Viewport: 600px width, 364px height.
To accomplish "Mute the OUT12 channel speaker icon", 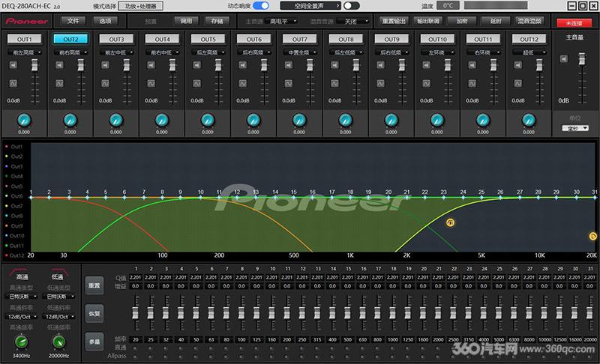I will click(517, 65).
